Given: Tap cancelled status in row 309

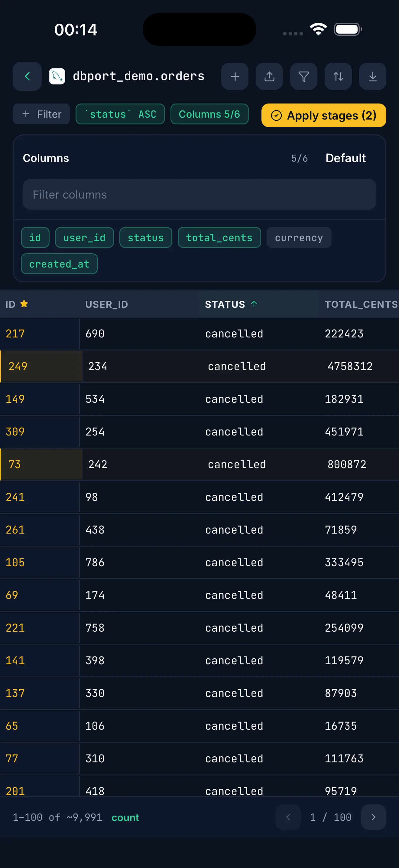Looking at the screenshot, I should tap(234, 432).
